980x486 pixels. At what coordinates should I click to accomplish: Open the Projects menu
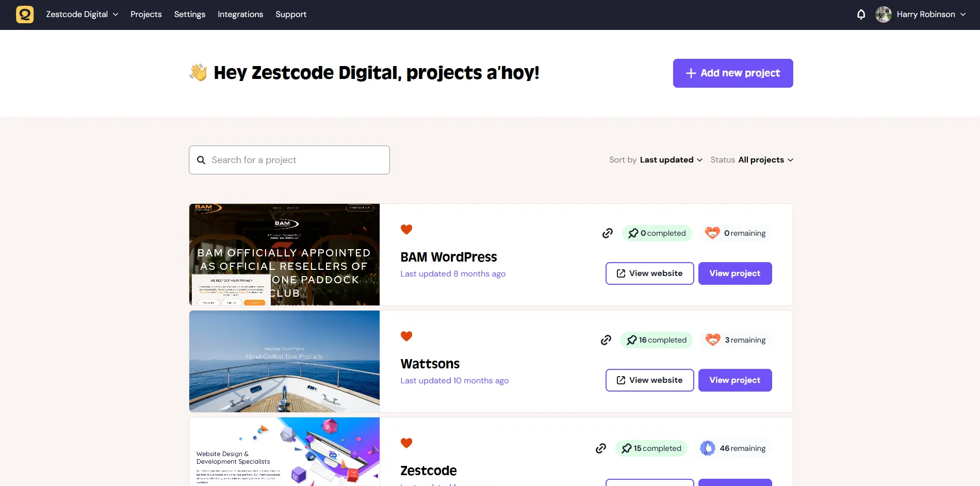coord(146,14)
